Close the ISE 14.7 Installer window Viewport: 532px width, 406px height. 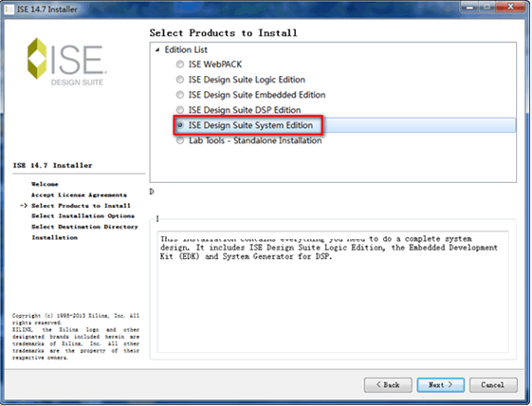tap(510, 7)
